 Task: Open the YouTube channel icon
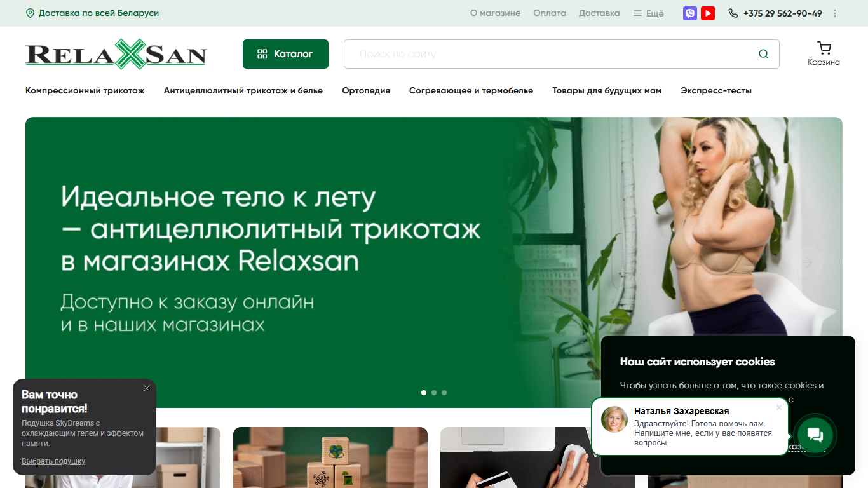tap(708, 13)
